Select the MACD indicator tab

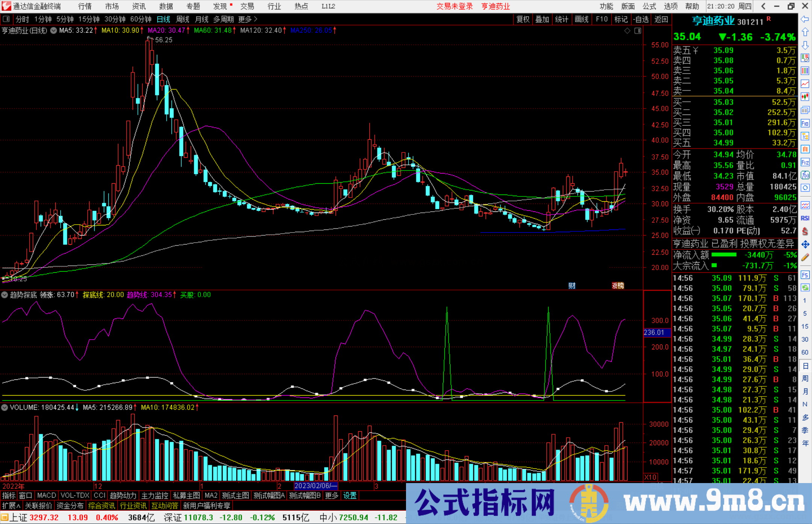coord(47,495)
